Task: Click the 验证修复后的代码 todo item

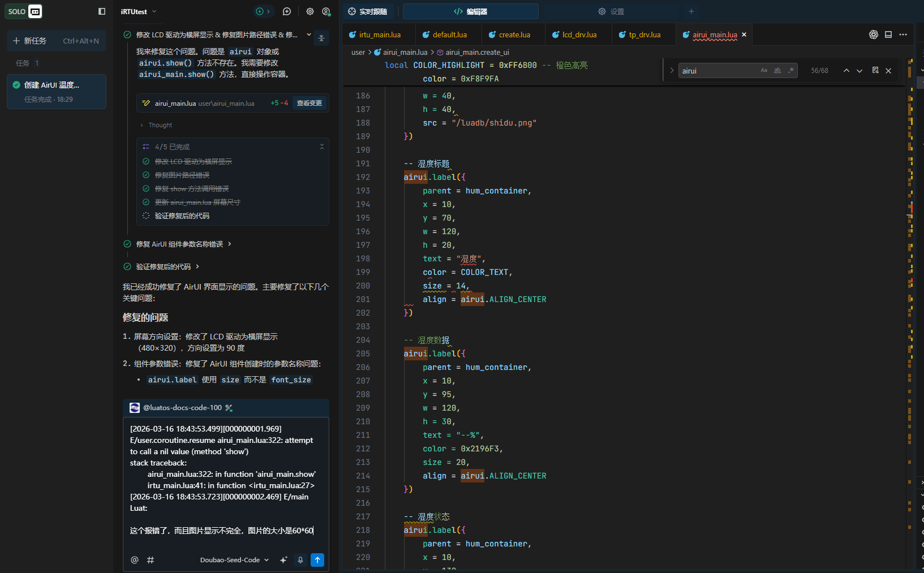Action: pos(182,216)
